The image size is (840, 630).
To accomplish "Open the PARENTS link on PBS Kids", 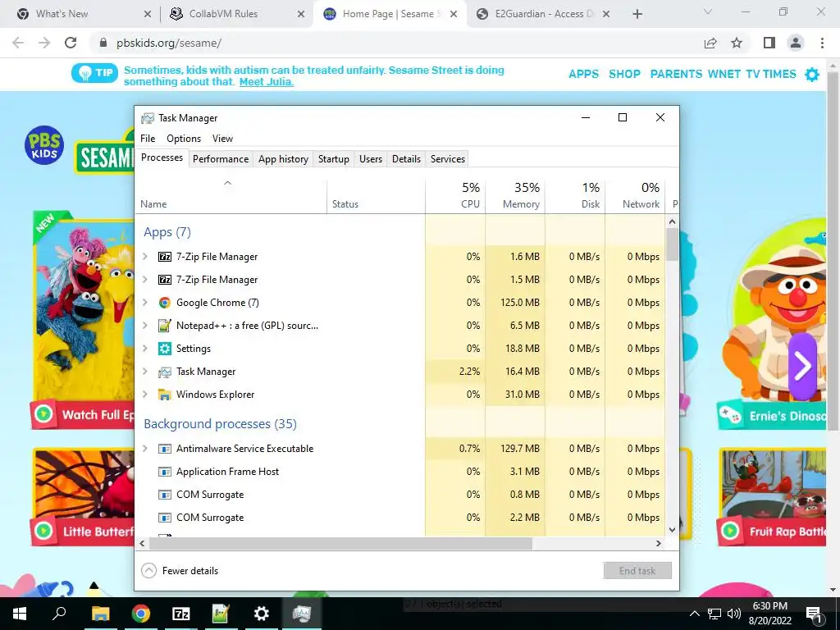I will pos(676,75).
